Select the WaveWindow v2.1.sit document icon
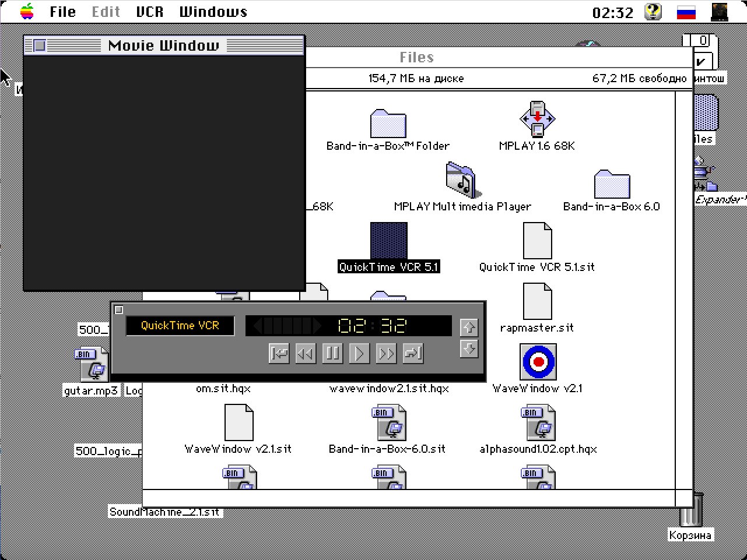The width and height of the screenshot is (747, 560). [239, 422]
